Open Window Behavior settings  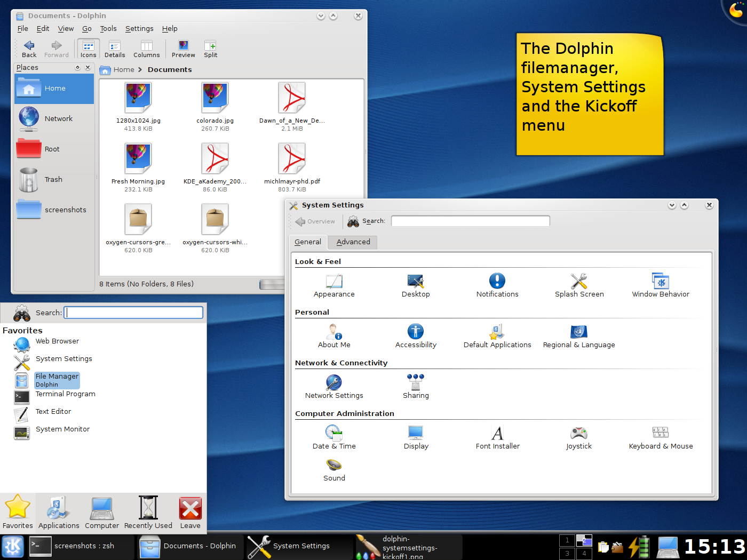[x=660, y=282]
